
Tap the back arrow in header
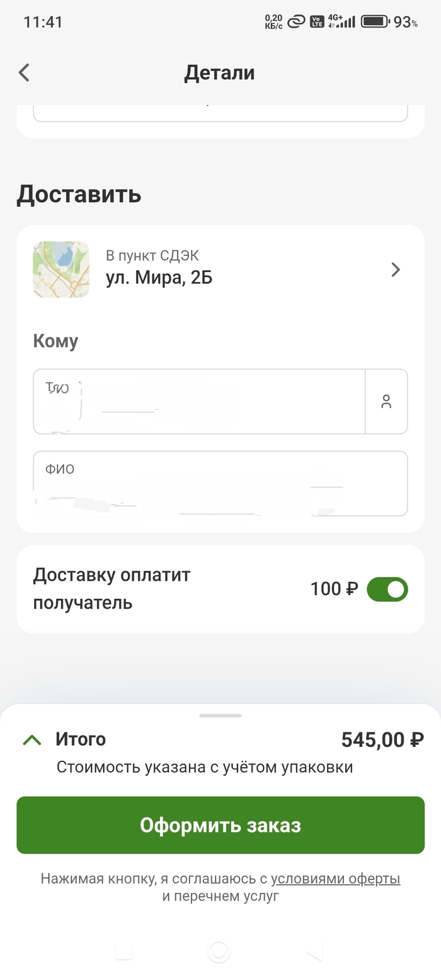(24, 72)
